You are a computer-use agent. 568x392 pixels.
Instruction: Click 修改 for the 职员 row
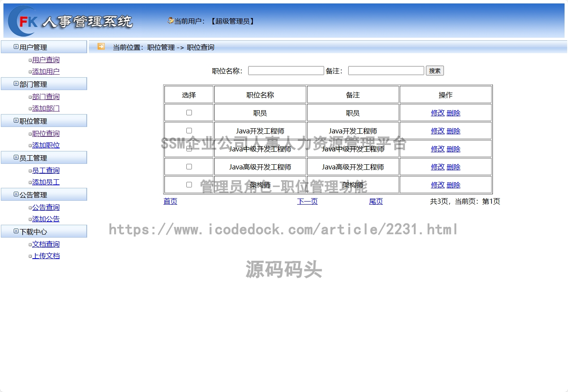tap(438, 113)
